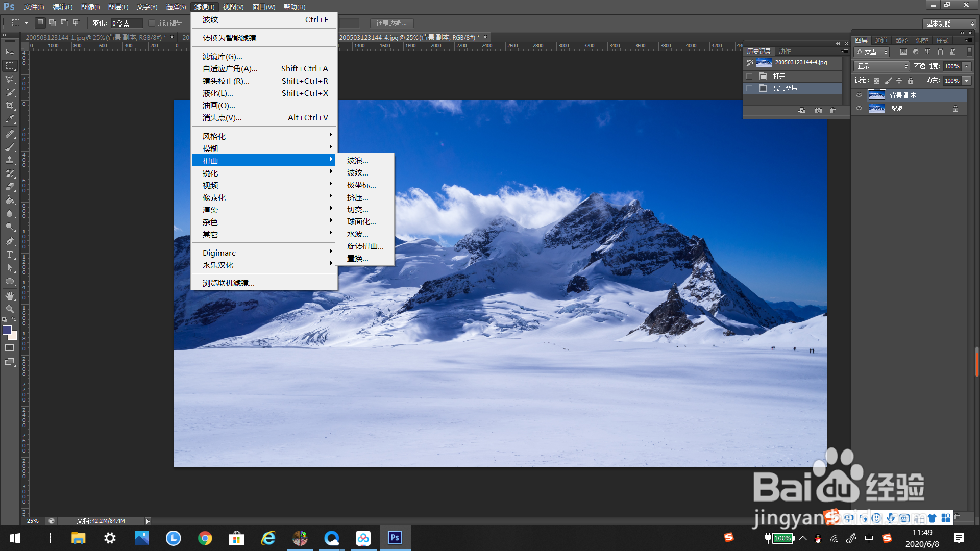Expand the opacity 不透明度 dropdown arrow
This screenshot has width=980, height=551.
pyautogui.click(x=967, y=66)
